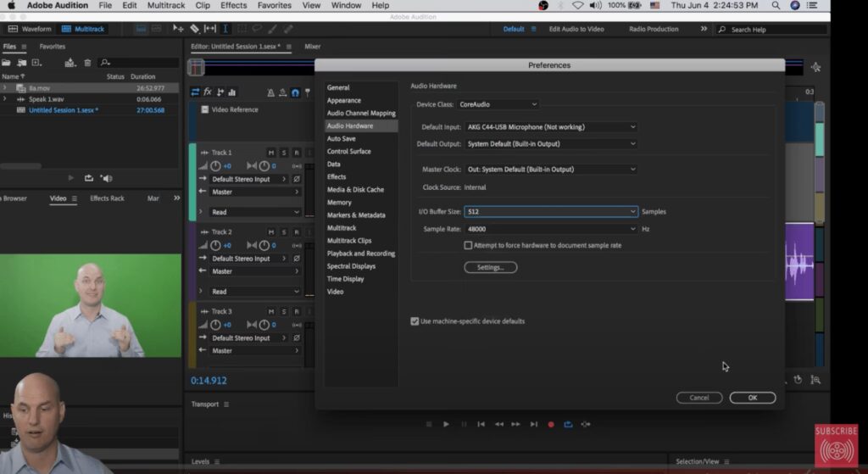Open the Sample Rate dropdown
The width and height of the screenshot is (868, 474).
(550, 229)
